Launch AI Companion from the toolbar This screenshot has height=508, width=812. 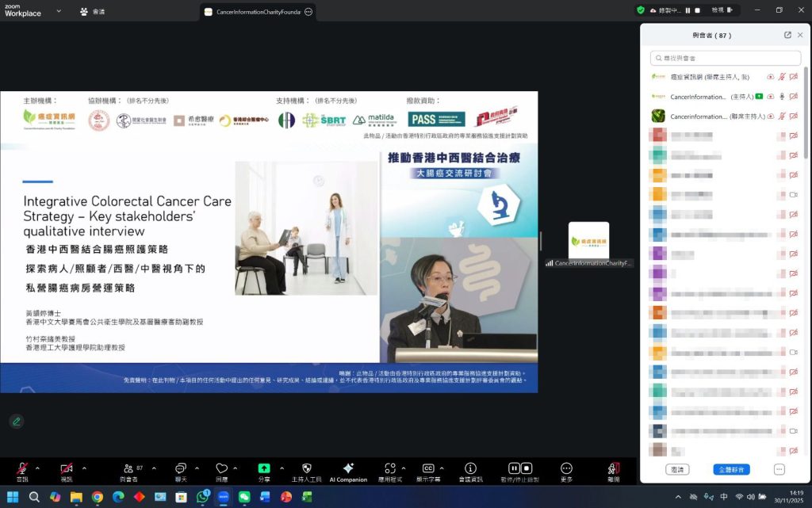pyautogui.click(x=349, y=469)
